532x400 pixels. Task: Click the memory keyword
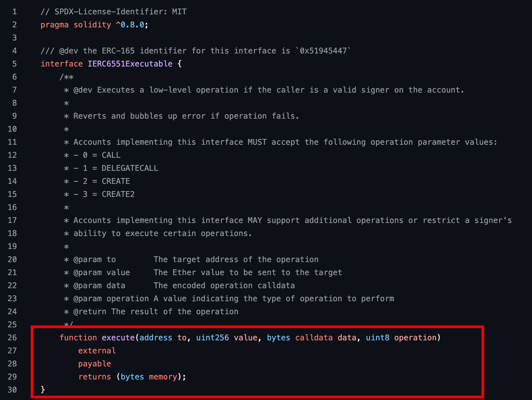pos(163,377)
